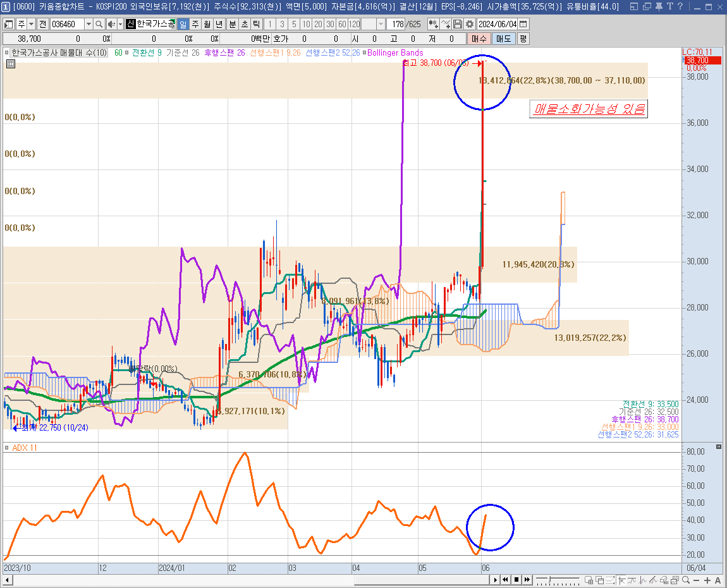The width and height of the screenshot is (727, 588).
Task: Click the minus zoom-out icon at bottom right
Action: [697, 580]
